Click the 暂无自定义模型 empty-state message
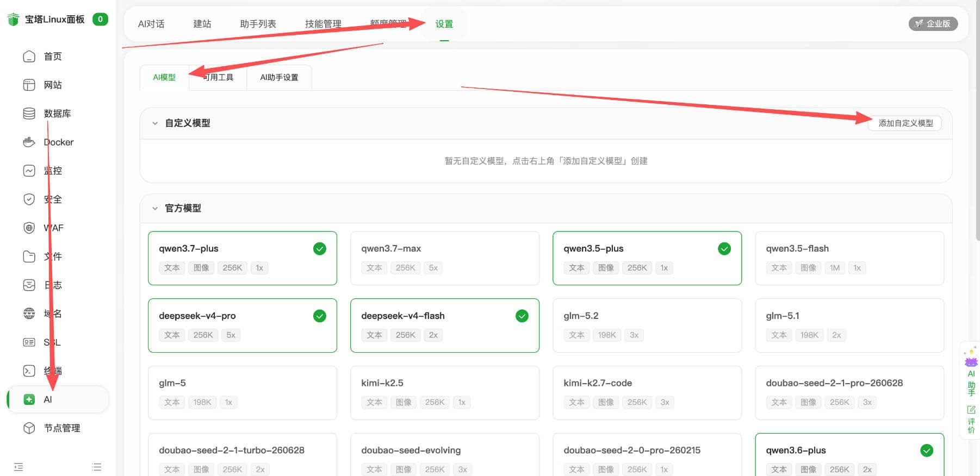 click(546, 161)
